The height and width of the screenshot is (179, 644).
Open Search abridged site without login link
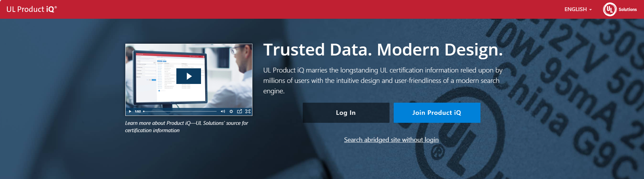point(391,140)
